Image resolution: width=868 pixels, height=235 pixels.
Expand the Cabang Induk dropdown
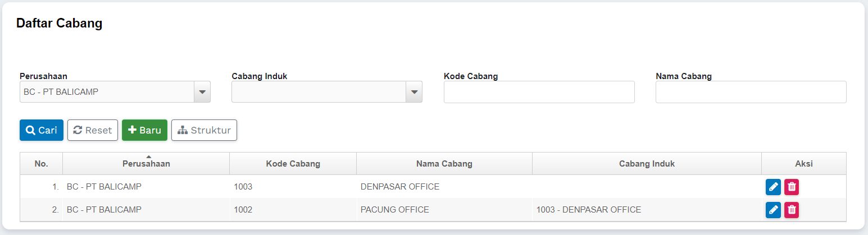click(x=414, y=92)
